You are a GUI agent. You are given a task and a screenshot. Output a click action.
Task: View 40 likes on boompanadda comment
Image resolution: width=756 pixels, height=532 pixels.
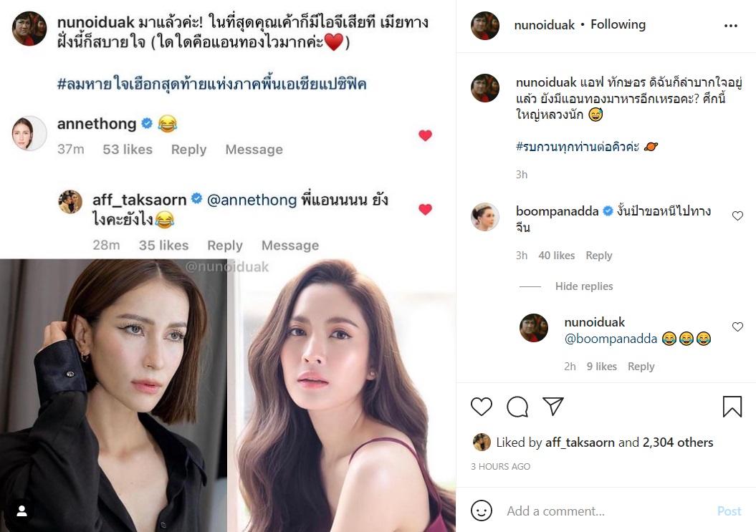pos(556,256)
